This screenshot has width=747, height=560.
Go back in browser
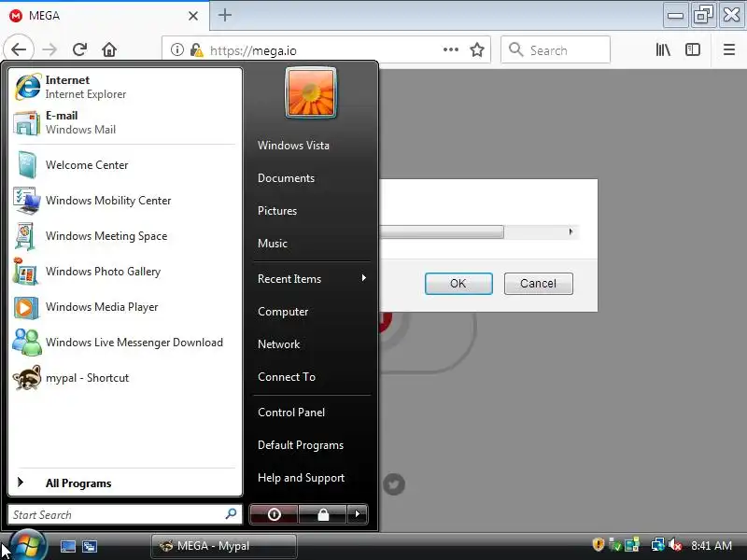point(19,49)
